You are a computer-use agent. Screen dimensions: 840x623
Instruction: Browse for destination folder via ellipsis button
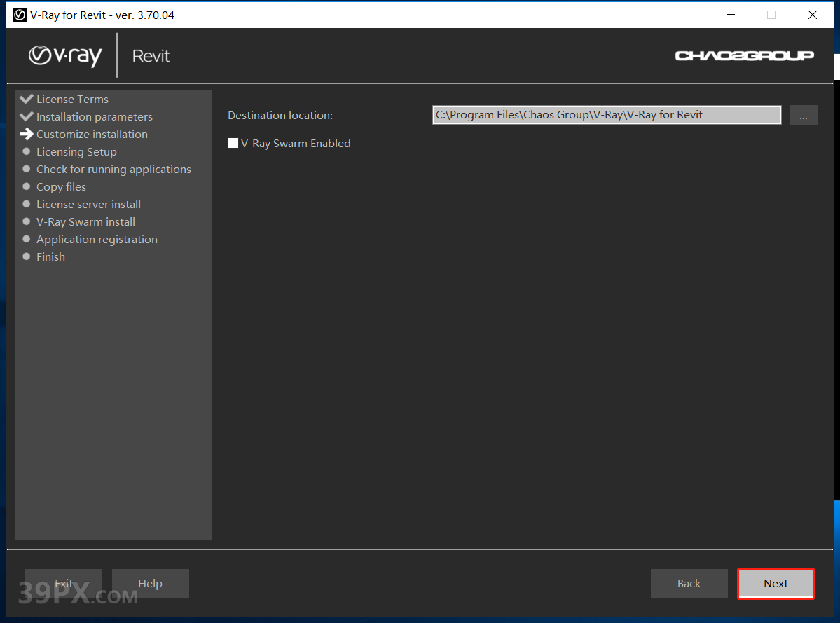tap(804, 115)
